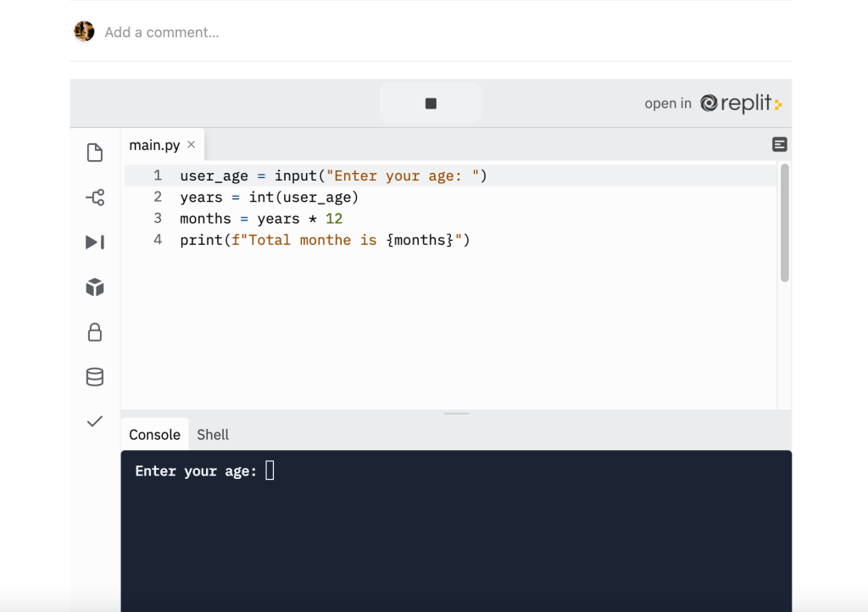Click the user avatar beside comment box
The height and width of the screenshot is (612, 868).
tap(84, 31)
